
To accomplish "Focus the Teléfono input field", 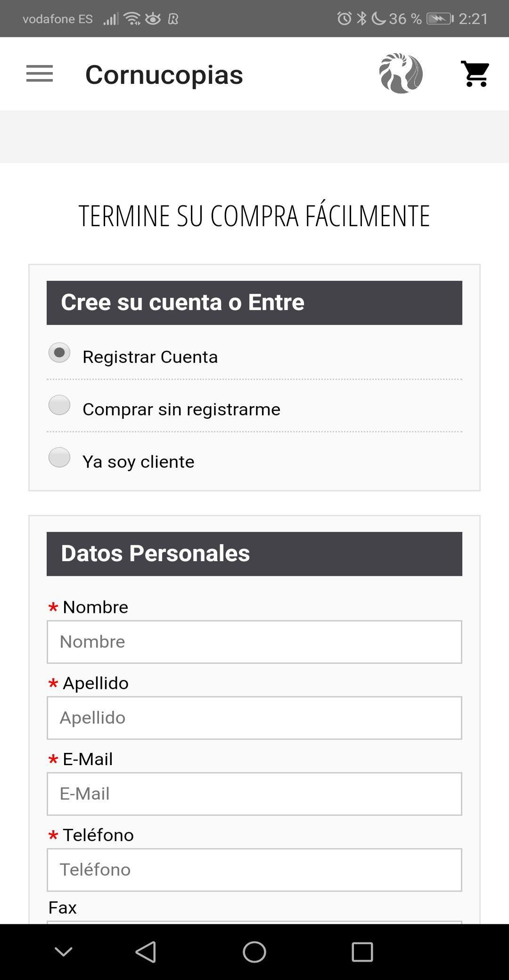I will 254,870.
